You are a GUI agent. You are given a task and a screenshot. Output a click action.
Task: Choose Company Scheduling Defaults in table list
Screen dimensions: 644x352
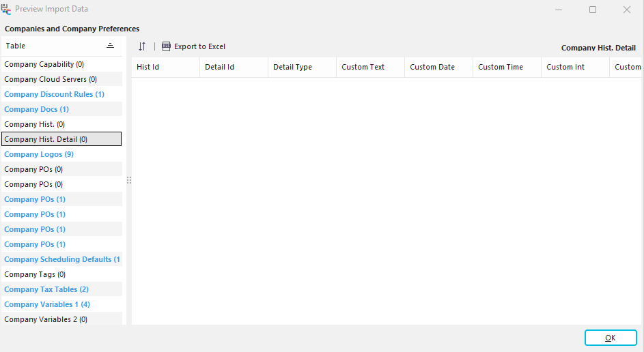tap(61, 259)
